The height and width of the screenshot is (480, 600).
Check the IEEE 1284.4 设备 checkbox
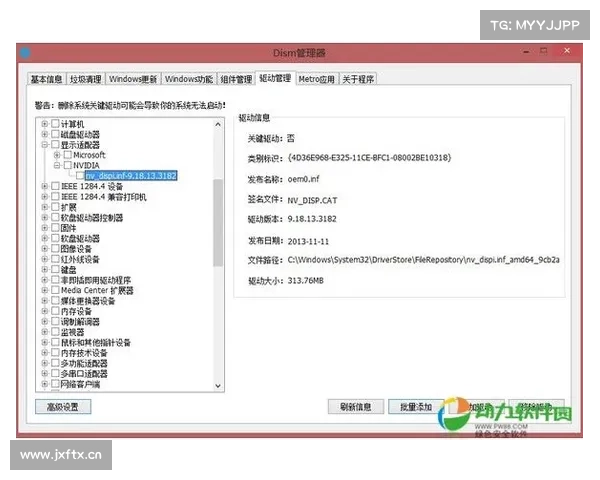(55, 186)
